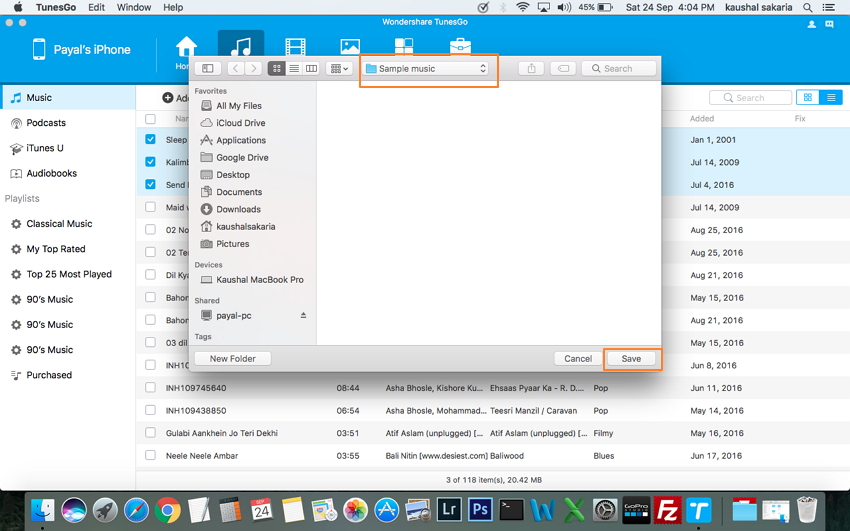
Task: Click the New Folder button
Action: (233, 359)
